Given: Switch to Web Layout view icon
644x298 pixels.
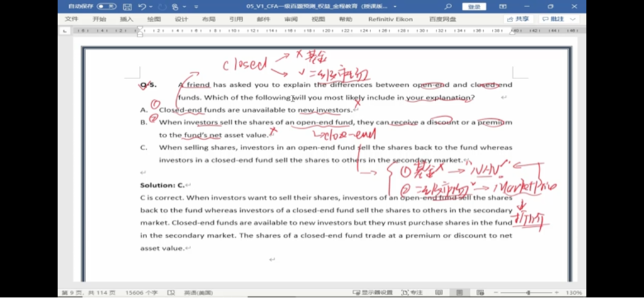Looking at the screenshot, I should (480, 293).
